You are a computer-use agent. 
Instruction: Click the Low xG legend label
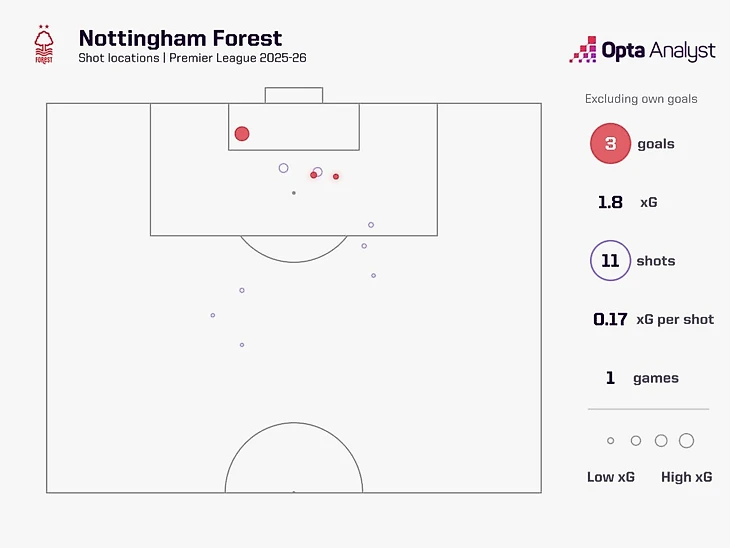coord(610,477)
